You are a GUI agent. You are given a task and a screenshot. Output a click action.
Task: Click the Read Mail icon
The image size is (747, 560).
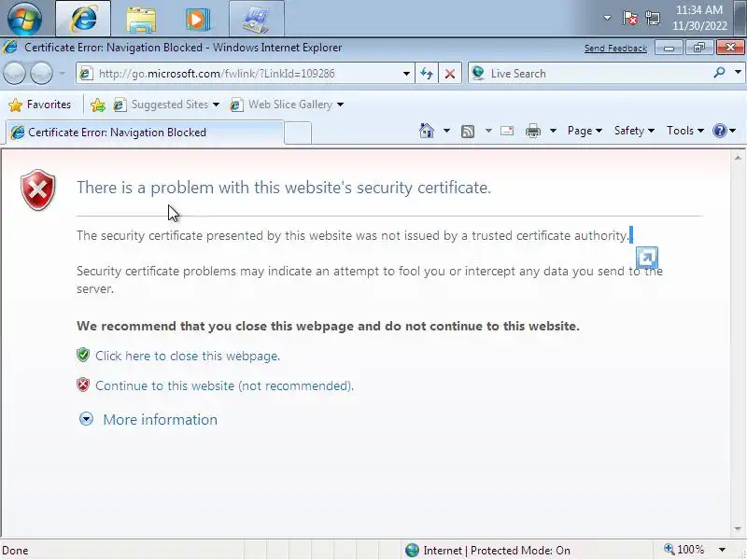tap(507, 131)
